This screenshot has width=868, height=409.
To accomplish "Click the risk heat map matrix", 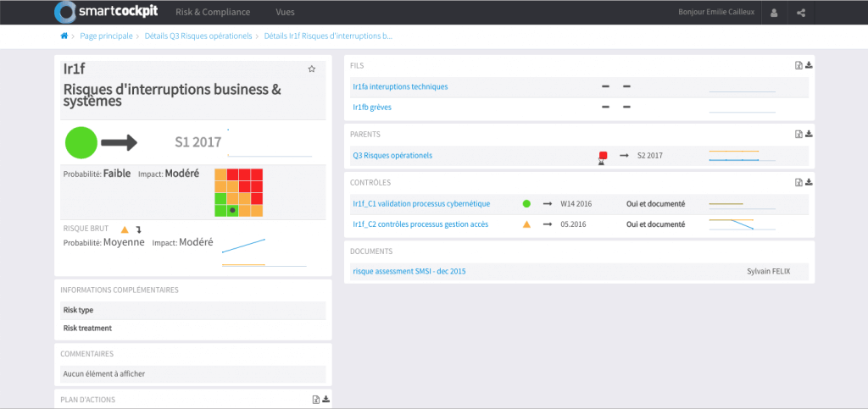I will [238, 192].
